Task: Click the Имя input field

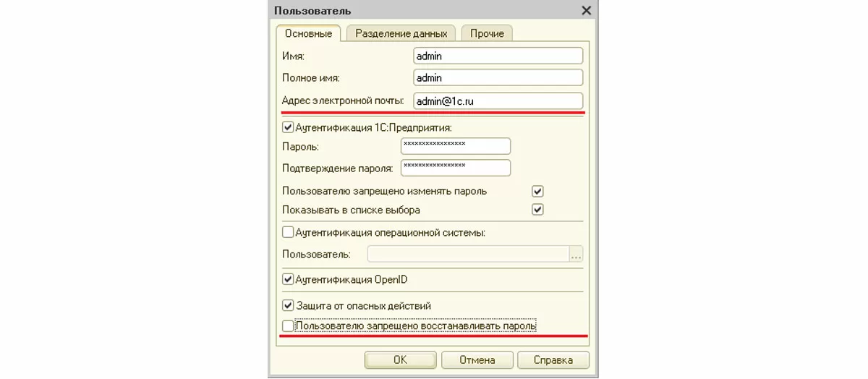Action: click(x=498, y=56)
